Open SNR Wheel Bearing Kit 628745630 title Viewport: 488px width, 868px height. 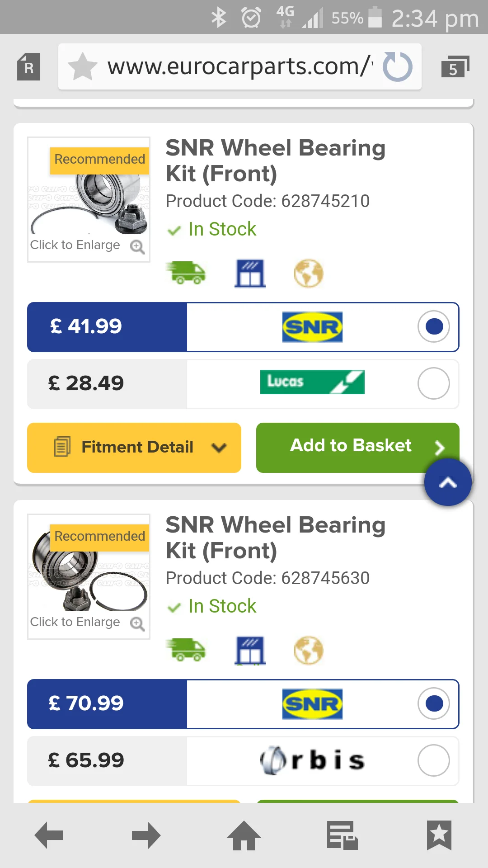point(276,538)
